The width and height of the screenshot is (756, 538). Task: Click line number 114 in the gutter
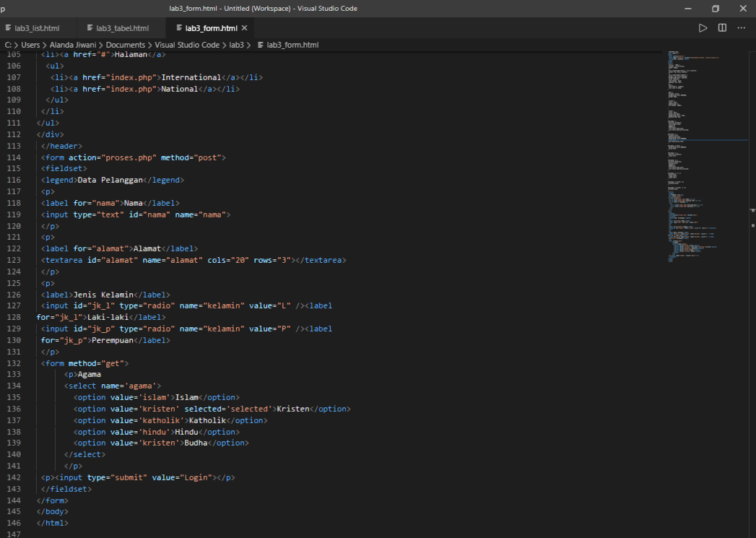[x=14, y=157]
